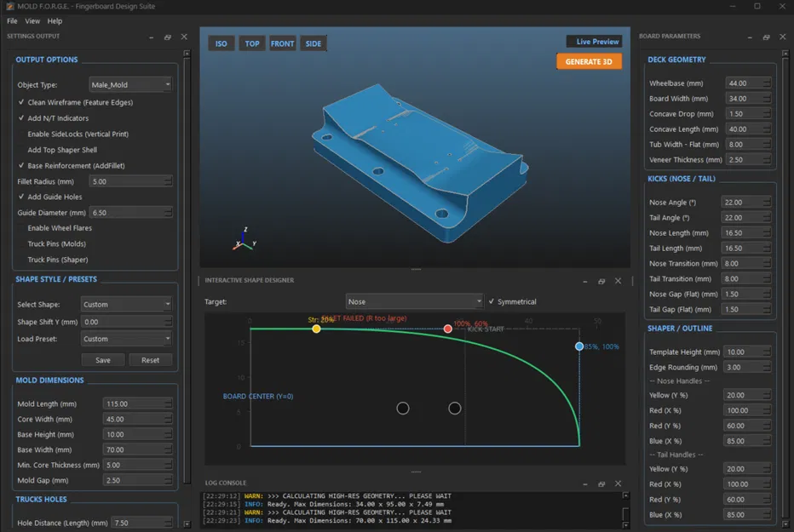Viewport: 794px width, 532px height.
Task: Open the File menu
Action: click(x=12, y=20)
